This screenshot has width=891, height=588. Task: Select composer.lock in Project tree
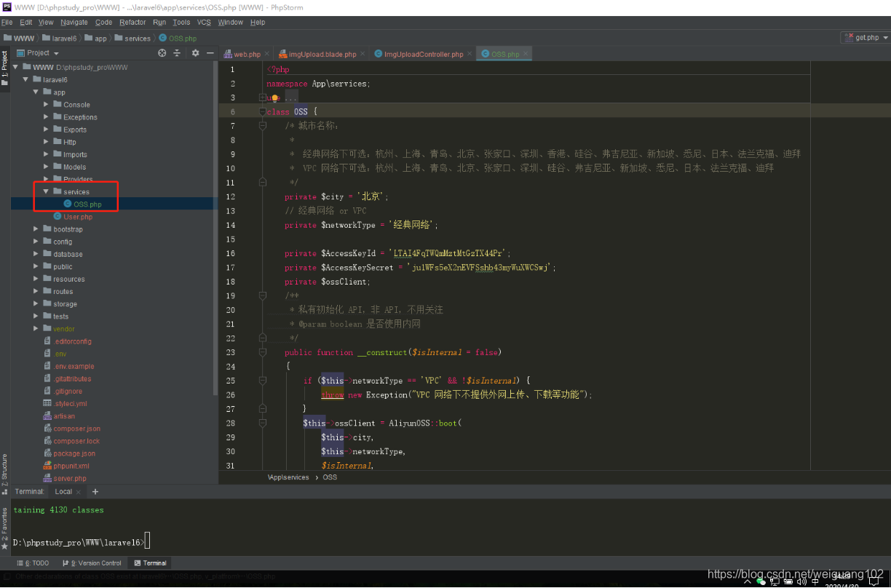tap(76, 441)
